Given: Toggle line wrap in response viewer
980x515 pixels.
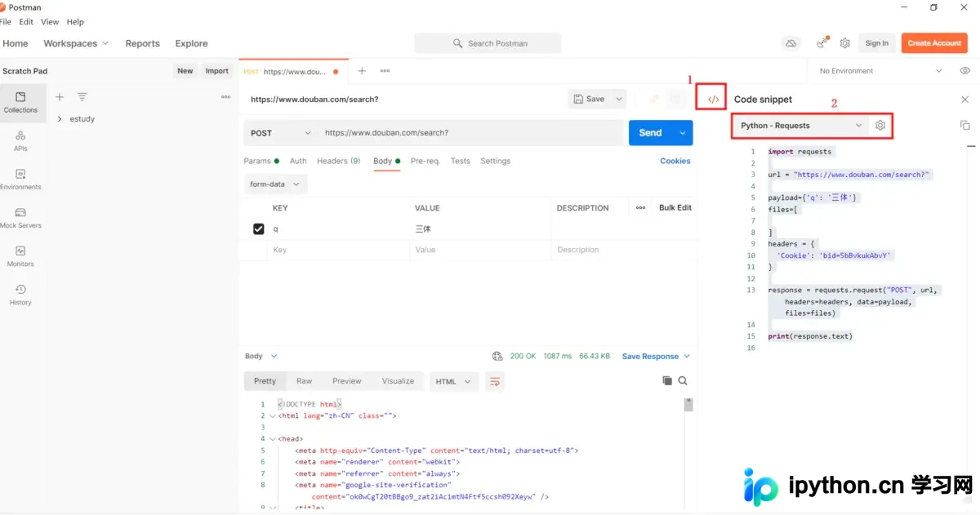Looking at the screenshot, I should coord(495,381).
